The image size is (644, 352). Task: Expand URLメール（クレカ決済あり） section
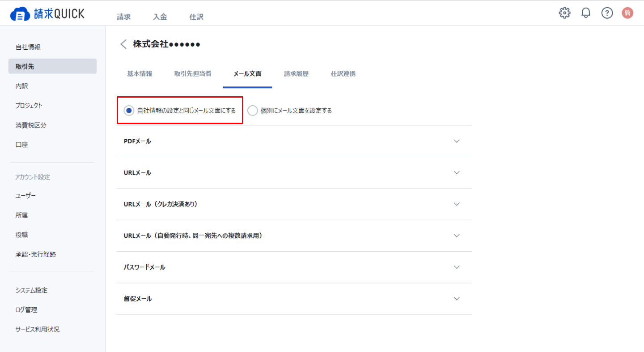click(294, 204)
